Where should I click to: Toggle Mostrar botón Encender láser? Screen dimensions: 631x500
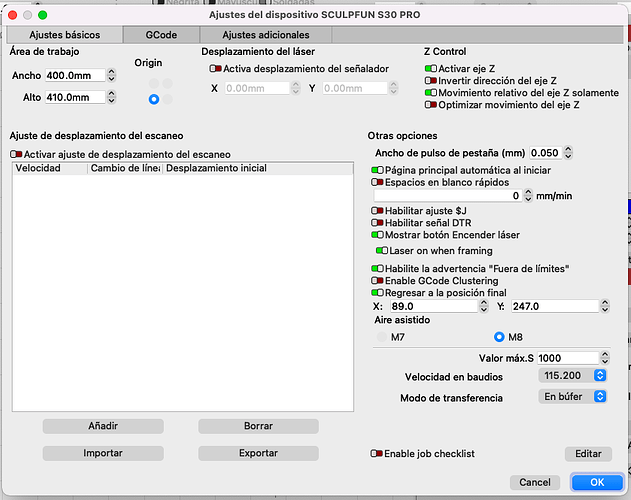click(377, 235)
